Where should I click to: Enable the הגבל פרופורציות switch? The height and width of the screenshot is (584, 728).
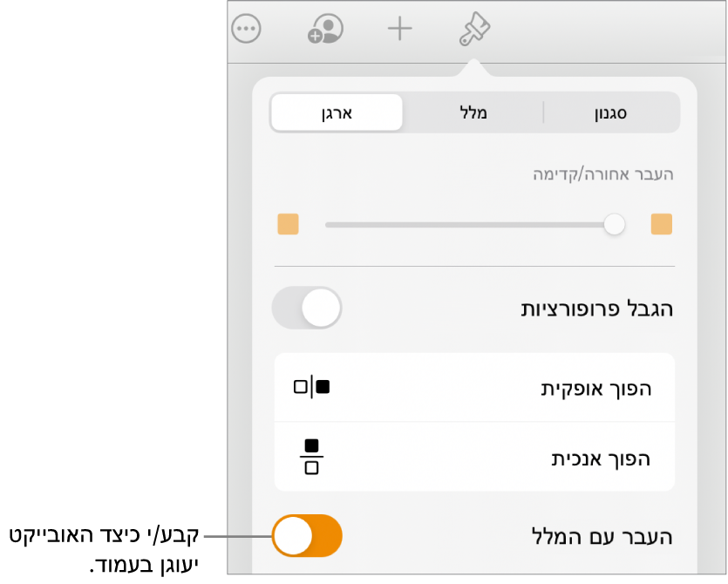click(x=307, y=308)
